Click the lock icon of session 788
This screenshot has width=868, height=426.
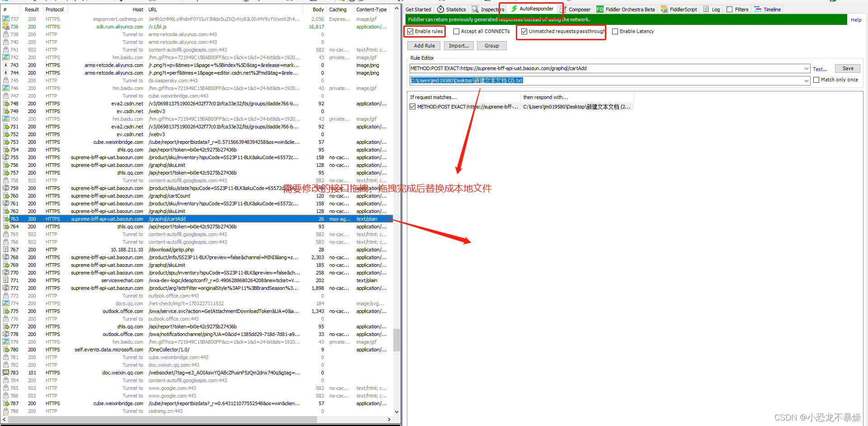tap(6, 411)
